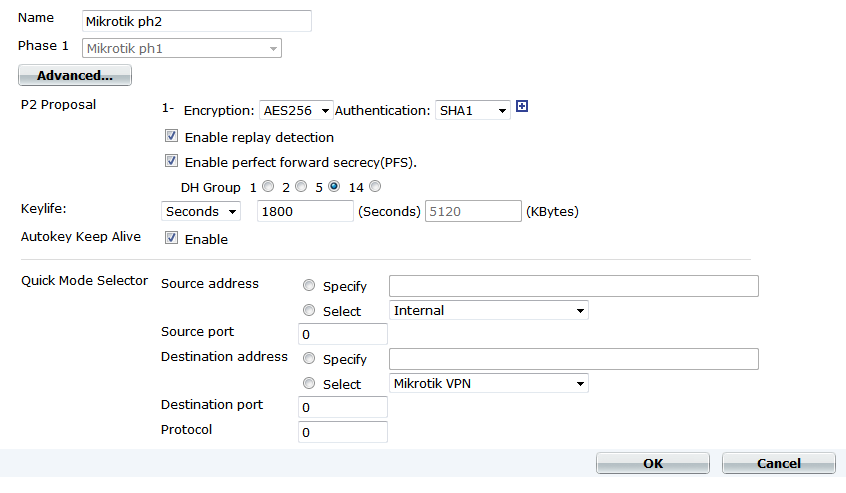Click the keylife seconds field showing 1800
Screen dimensions: 846x493
pyautogui.click(x=305, y=211)
